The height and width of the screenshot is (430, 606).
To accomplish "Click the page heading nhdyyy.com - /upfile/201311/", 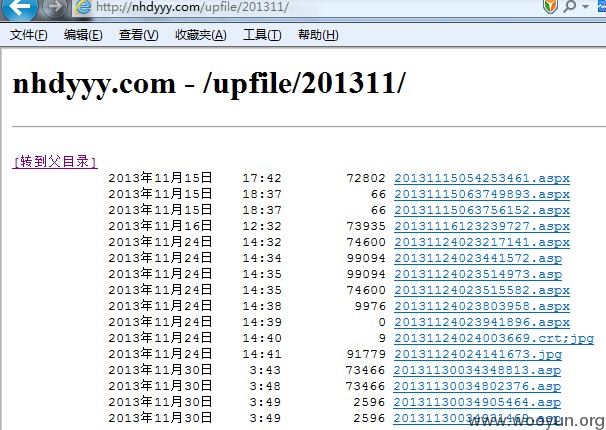I will click(x=209, y=84).
